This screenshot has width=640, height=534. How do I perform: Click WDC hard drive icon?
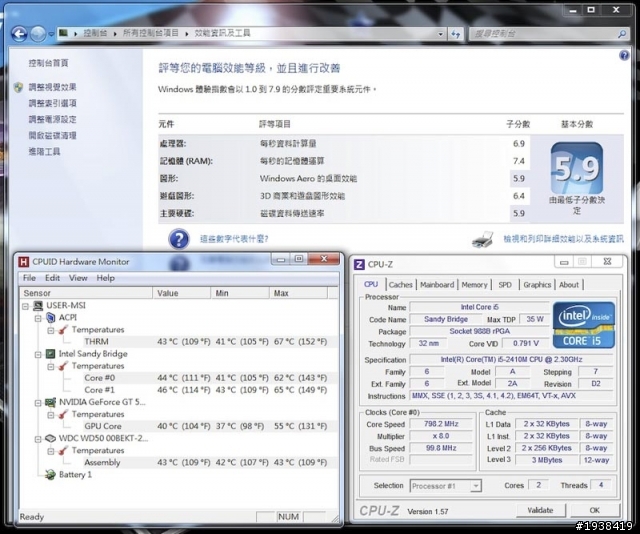tap(50, 438)
